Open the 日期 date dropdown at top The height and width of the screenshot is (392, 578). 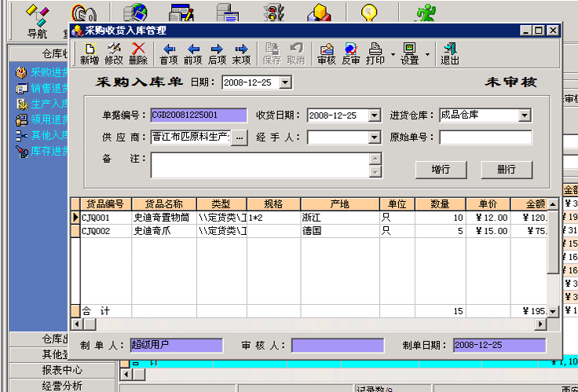(x=285, y=82)
